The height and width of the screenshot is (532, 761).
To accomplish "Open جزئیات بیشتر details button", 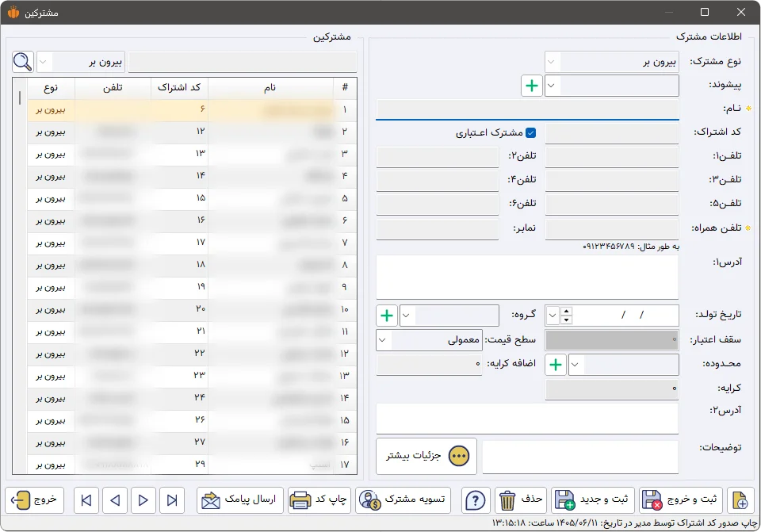I will tap(426, 456).
